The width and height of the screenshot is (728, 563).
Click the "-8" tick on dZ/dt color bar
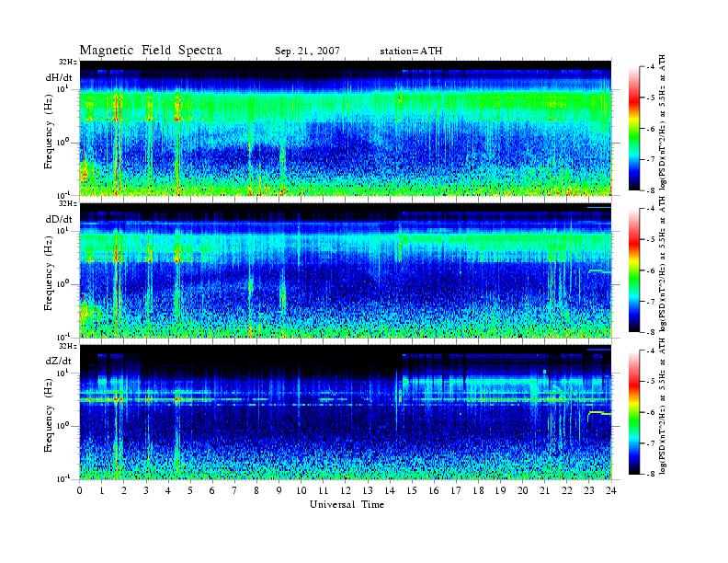[x=651, y=474]
